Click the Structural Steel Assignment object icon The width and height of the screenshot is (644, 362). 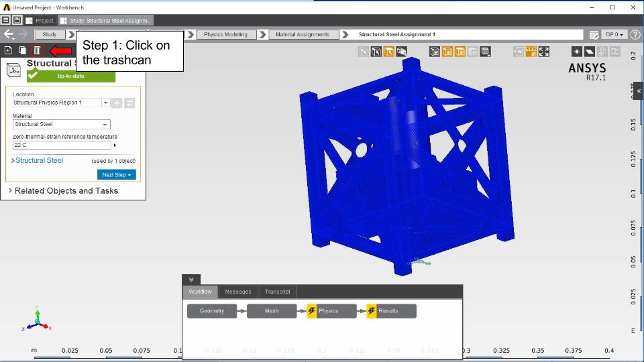(13, 70)
